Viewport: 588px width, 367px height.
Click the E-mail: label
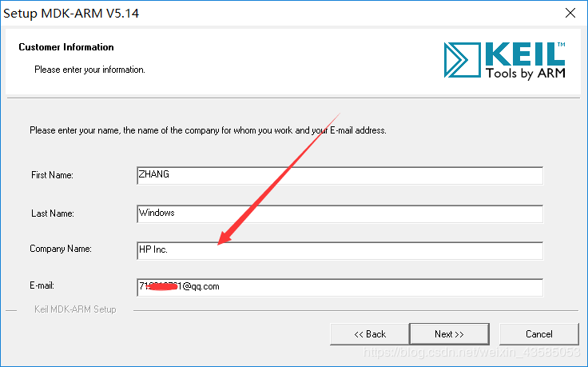tap(42, 285)
